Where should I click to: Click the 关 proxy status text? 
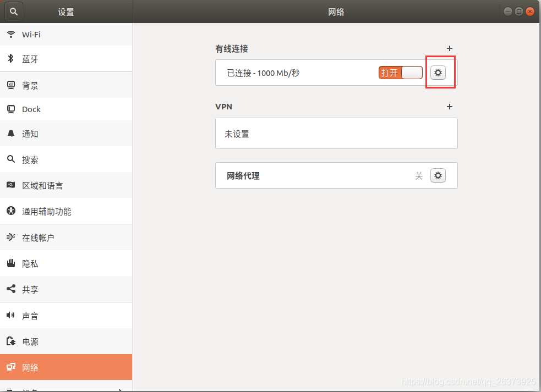(x=419, y=176)
